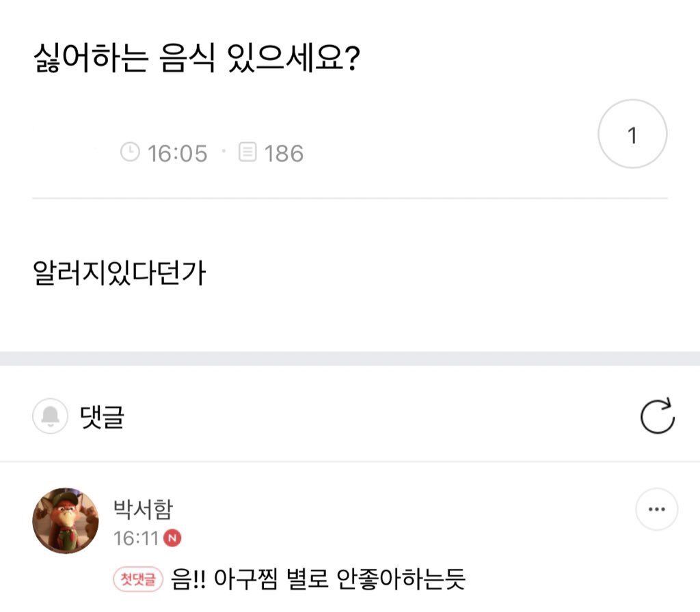Click the view count document icon
Image resolution: width=700 pixels, height=612 pixels.
(x=247, y=152)
